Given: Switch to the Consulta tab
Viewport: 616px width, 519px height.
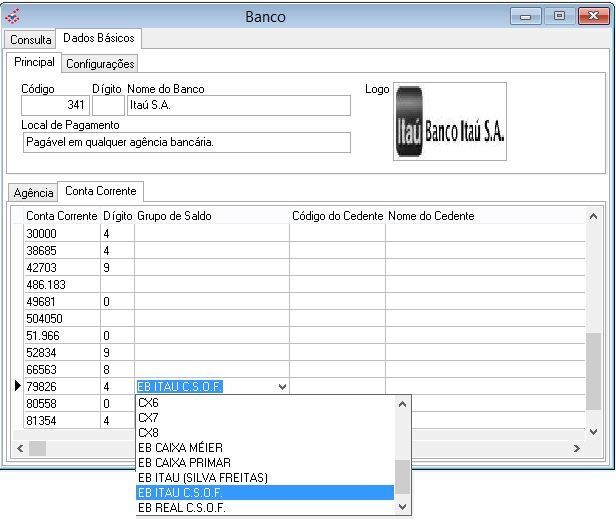Looking at the screenshot, I should click(x=31, y=39).
